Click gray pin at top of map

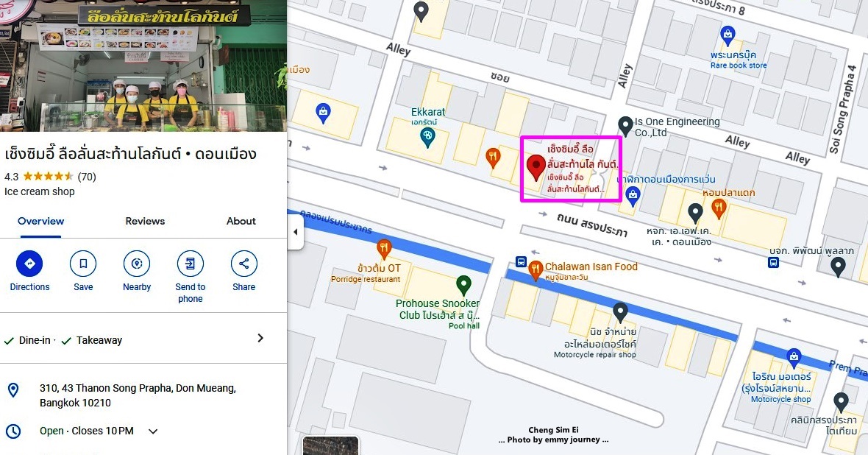(x=421, y=12)
